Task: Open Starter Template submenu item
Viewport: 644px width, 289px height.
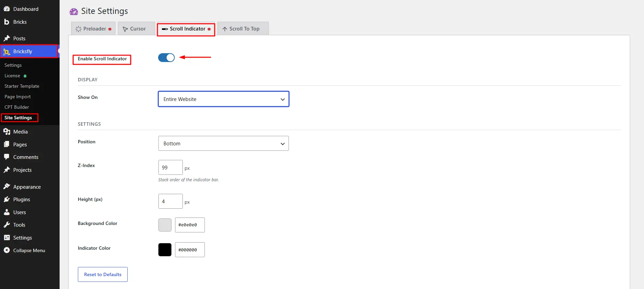Action: (22, 86)
